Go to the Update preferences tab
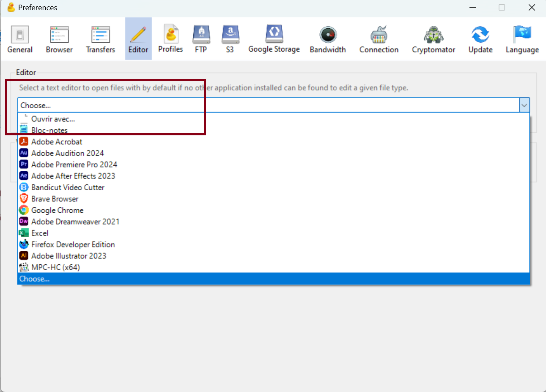 (480, 39)
